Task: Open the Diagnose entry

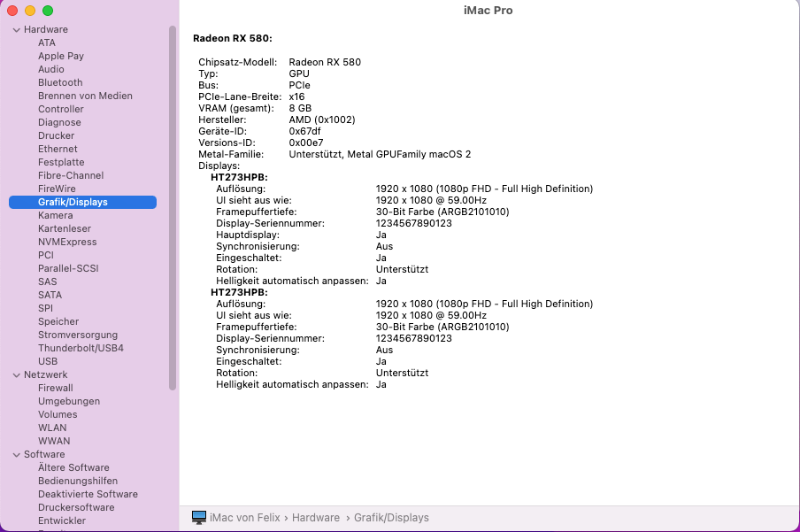Action: tap(59, 122)
